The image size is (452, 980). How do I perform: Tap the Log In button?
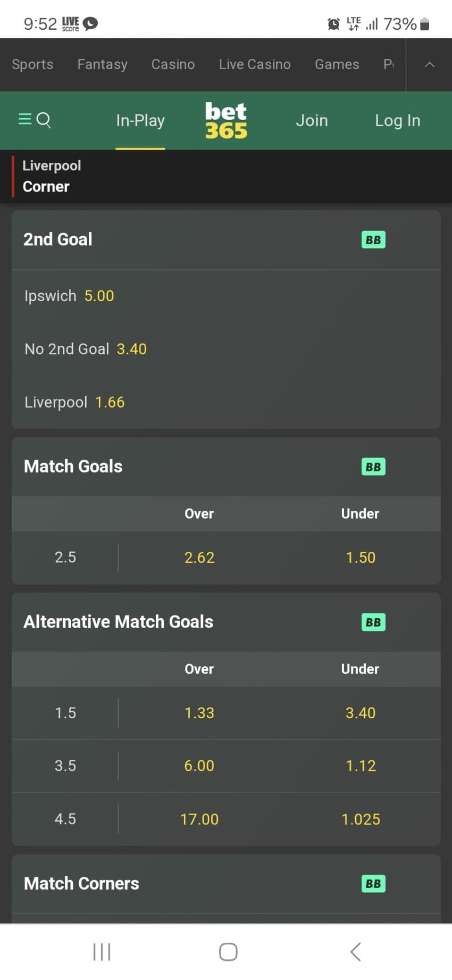(x=397, y=121)
